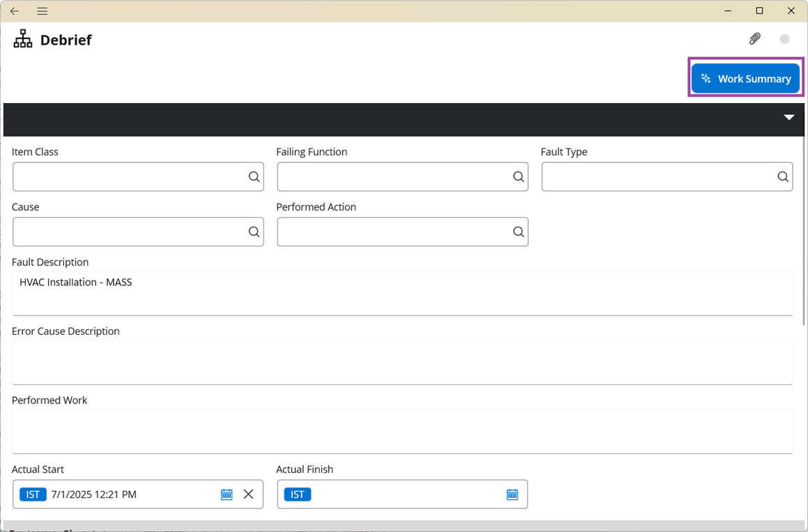Click the Work Summary button
The height and width of the screenshot is (532, 808).
(x=745, y=79)
